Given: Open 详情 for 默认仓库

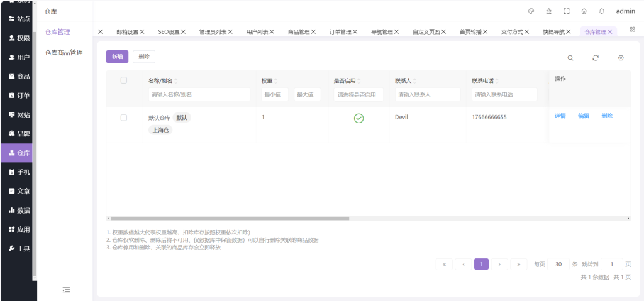Looking at the screenshot, I should click(560, 116).
